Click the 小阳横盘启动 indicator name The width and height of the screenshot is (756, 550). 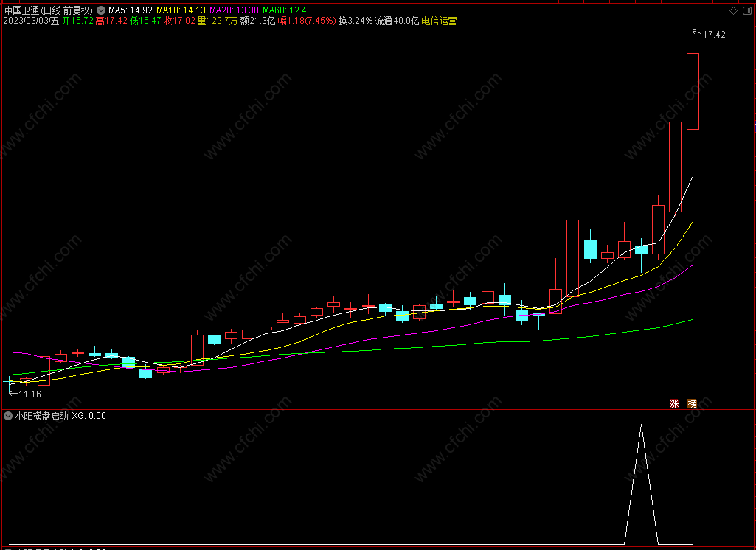point(42,416)
